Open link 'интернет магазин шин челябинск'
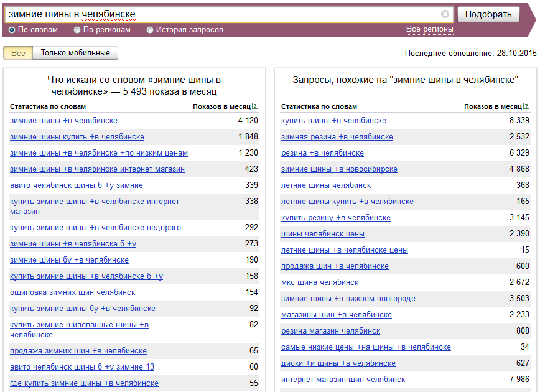Viewport: 540px width, 392px height. [x=343, y=380]
